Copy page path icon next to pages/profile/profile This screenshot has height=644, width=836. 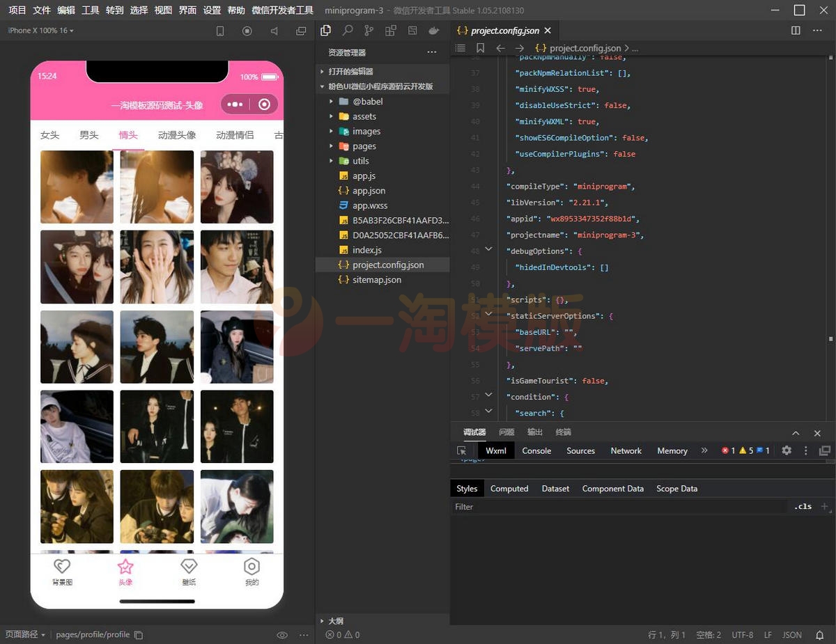139,635
